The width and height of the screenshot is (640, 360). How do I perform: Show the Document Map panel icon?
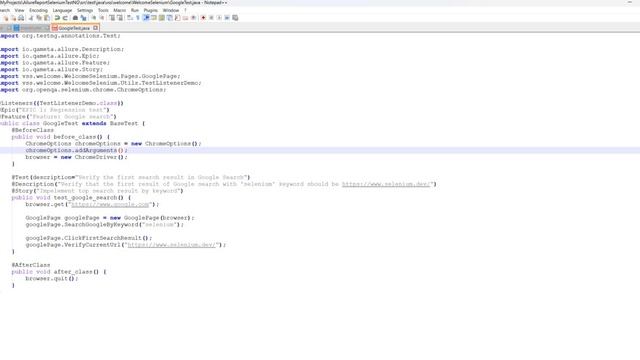[162, 18]
